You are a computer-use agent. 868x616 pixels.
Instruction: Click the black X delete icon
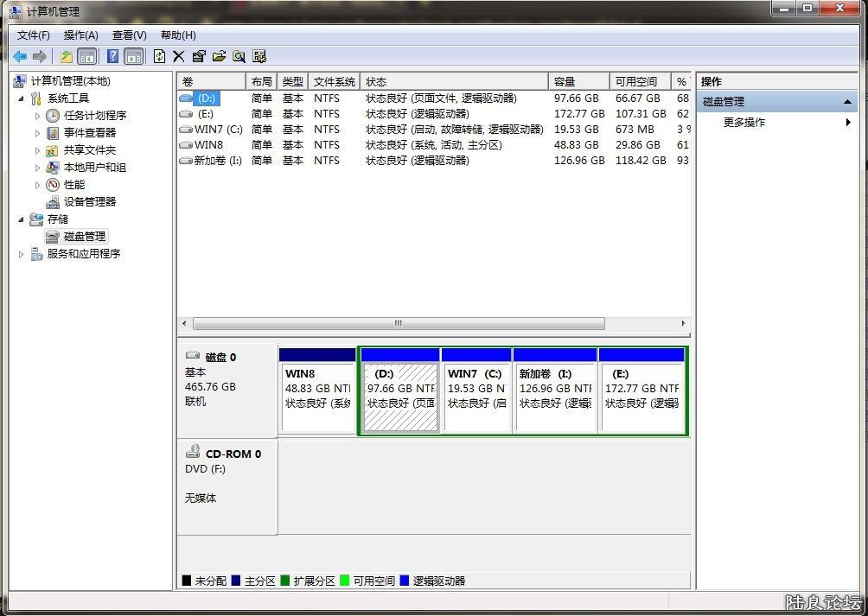pos(179,56)
